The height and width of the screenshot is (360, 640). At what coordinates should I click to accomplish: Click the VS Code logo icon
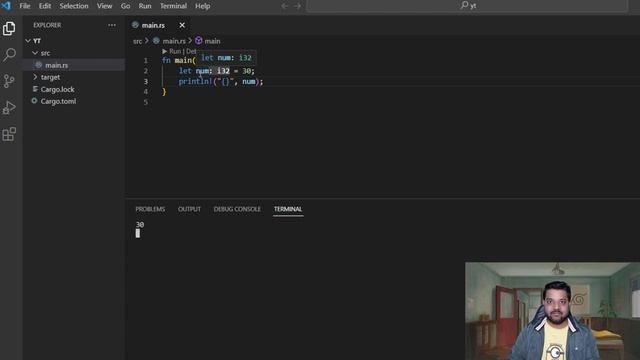pos(6,6)
